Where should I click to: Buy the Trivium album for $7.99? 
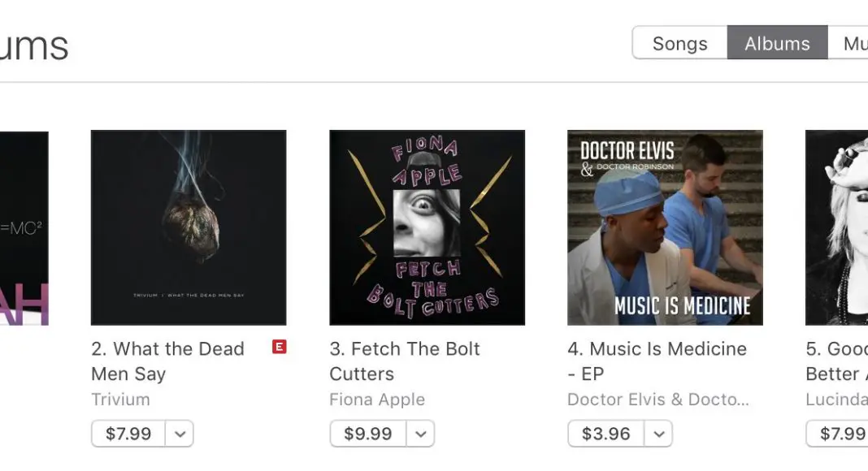tap(128, 434)
